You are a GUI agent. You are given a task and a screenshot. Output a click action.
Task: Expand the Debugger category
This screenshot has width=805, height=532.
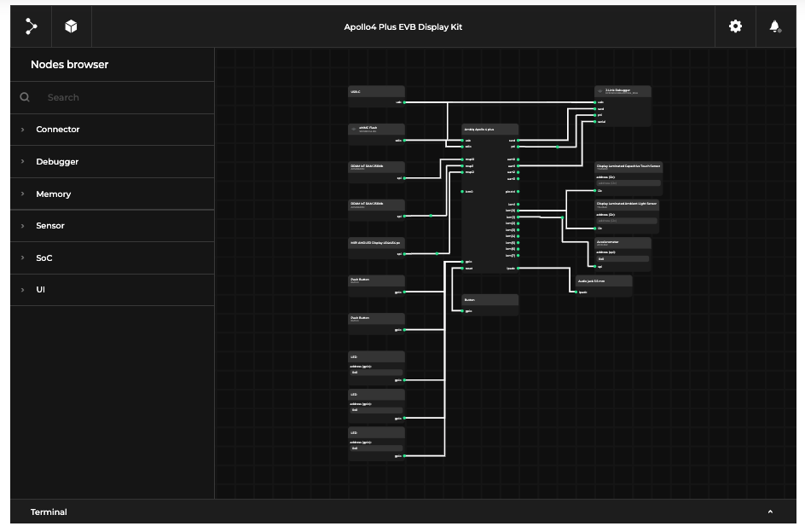coord(56,161)
